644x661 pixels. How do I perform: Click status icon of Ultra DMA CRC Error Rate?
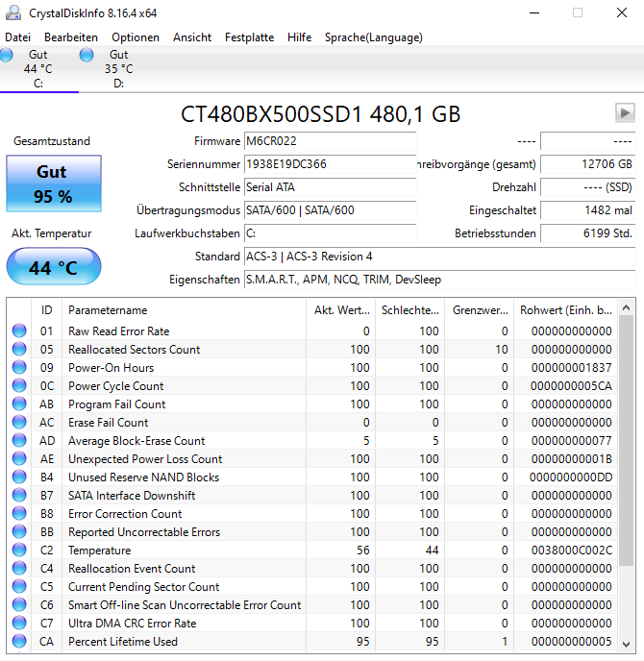(x=19, y=623)
